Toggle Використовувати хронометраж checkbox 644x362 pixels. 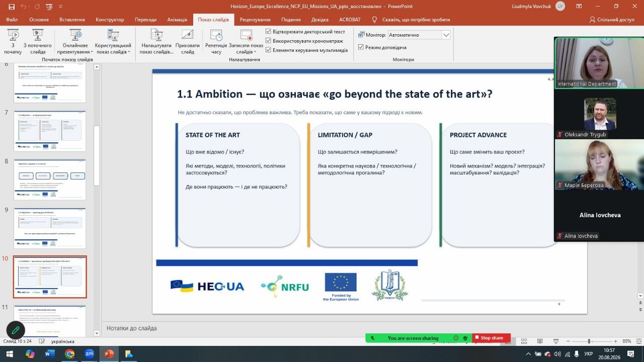pos(269,41)
